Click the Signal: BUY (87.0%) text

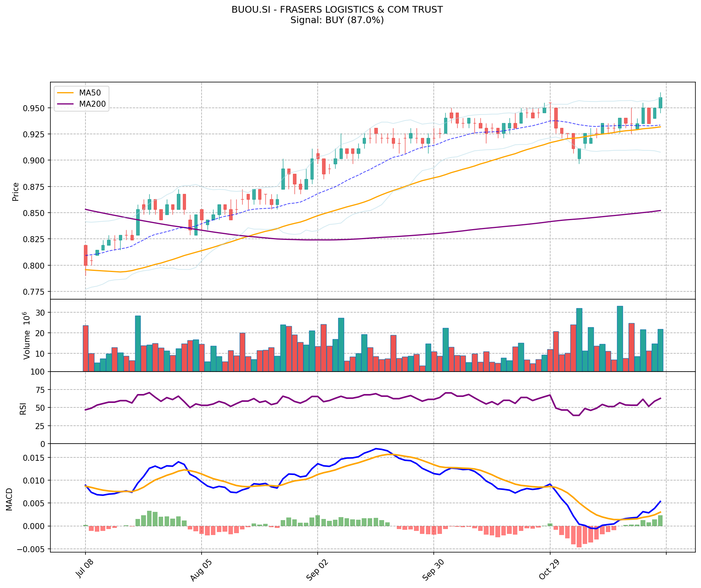(337, 20)
